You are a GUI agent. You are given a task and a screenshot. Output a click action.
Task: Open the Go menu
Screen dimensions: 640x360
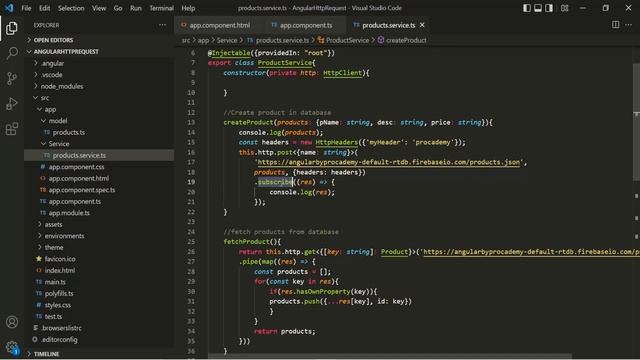pyautogui.click(x=118, y=8)
